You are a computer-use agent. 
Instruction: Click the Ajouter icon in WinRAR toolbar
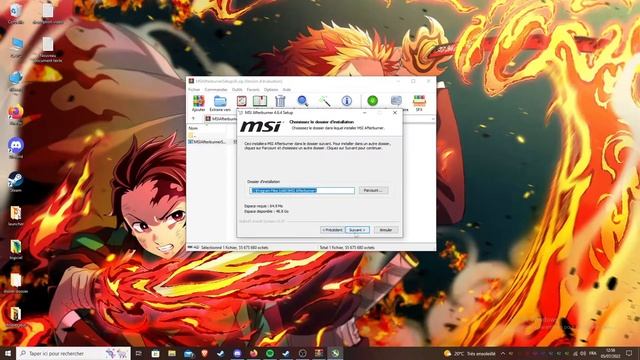[x=198, y=103]
